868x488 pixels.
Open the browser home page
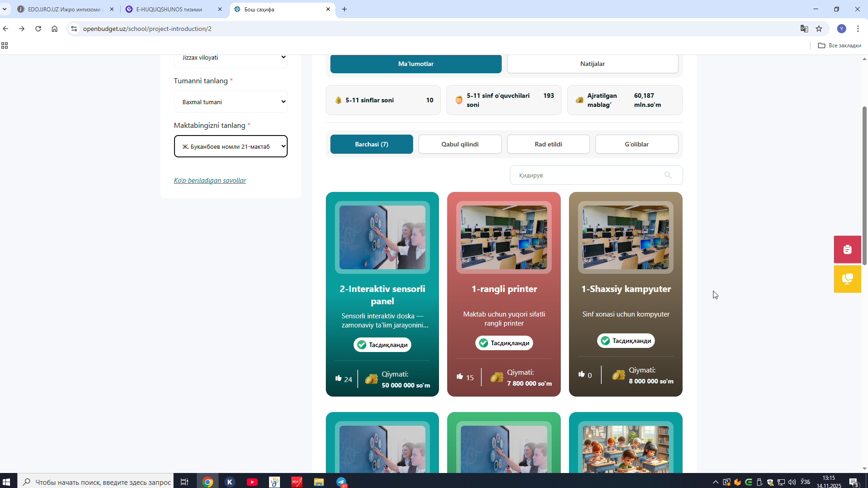tap(55, 29)
